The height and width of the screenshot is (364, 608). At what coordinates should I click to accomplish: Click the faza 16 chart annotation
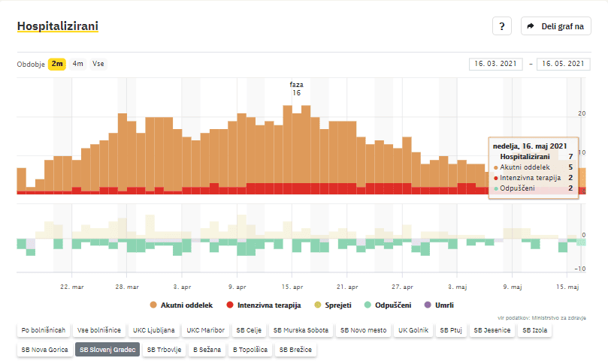click(296, 89)
